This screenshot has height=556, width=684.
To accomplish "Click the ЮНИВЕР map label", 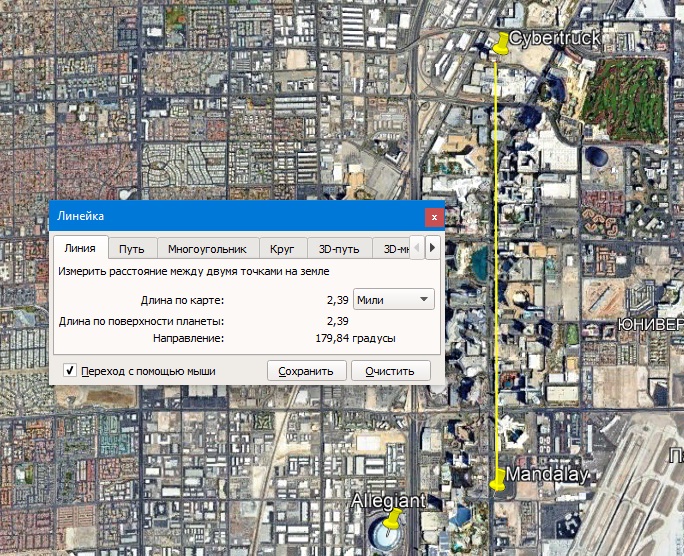I will (651, 324).
